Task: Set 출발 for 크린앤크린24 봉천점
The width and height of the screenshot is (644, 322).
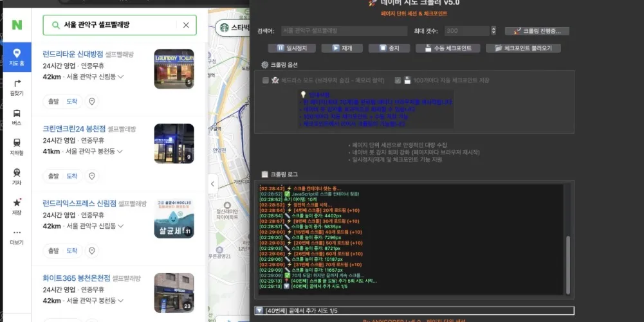Action: (53, 176)
